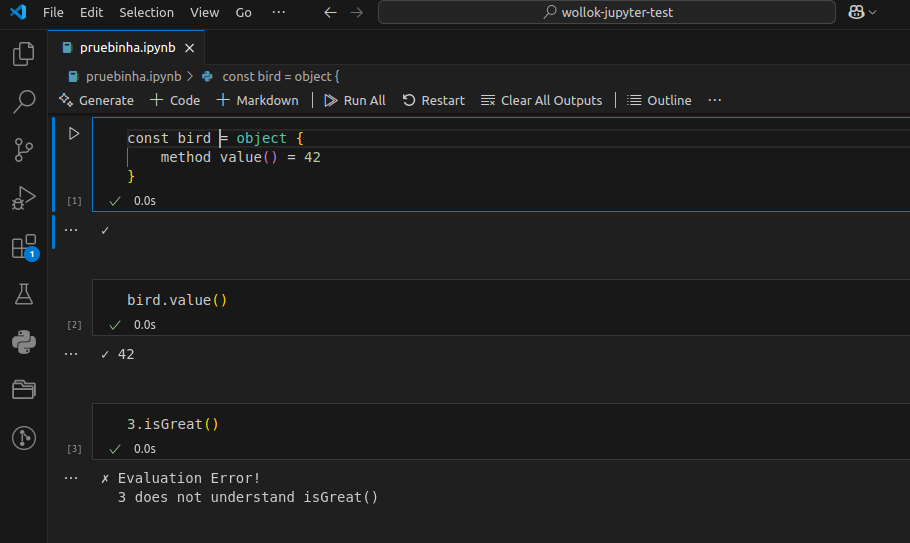Click the 'Evaluation Error!' output text

[189, 478]
